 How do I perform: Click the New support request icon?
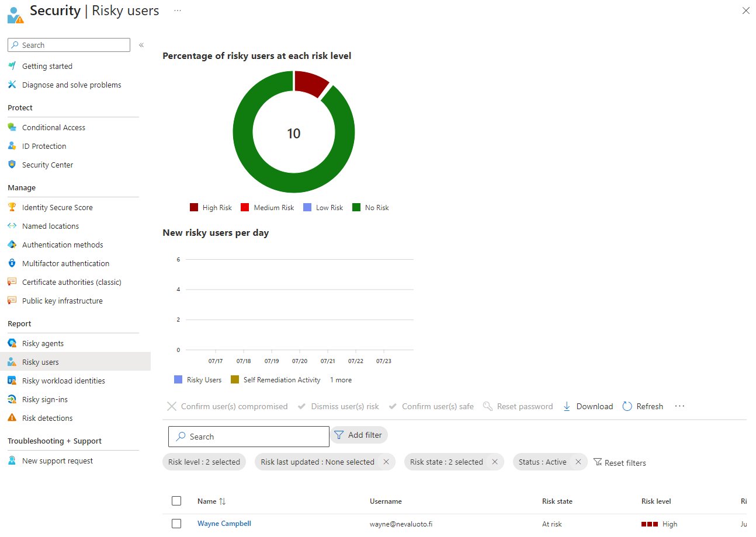[x=12, y=461]
